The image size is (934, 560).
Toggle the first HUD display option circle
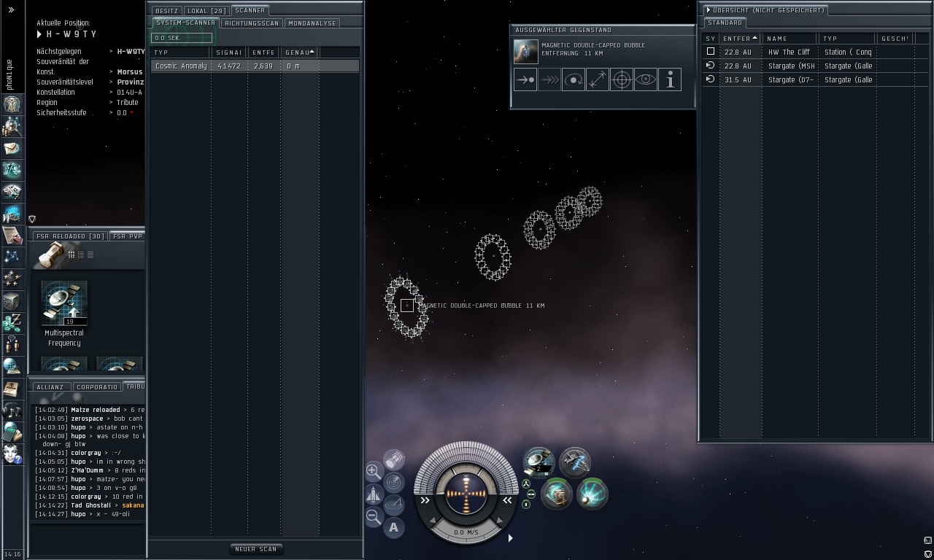525,484
